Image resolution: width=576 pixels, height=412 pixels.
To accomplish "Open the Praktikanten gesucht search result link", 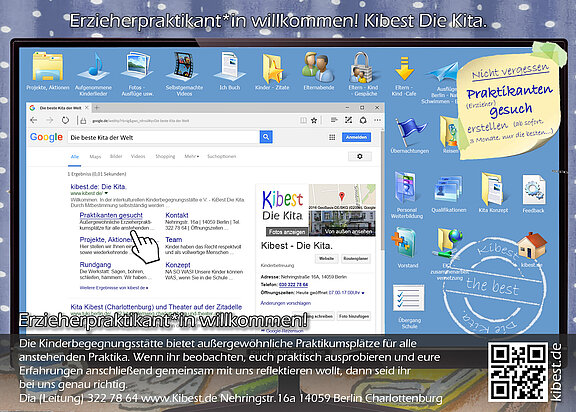I will [x=111, y=215].
